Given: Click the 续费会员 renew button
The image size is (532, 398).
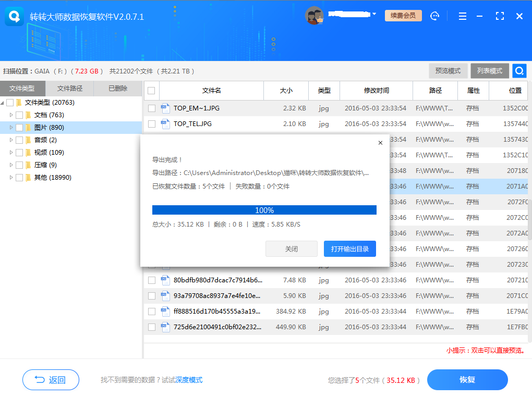Looking at the screenshot, I should tap(403, 16).
